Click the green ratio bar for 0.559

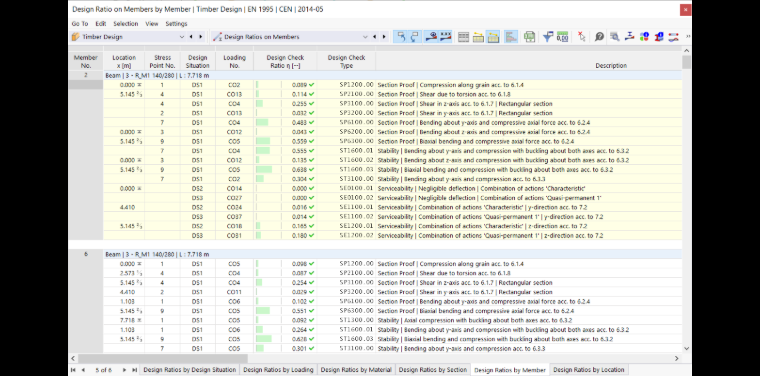click(263, 141)
